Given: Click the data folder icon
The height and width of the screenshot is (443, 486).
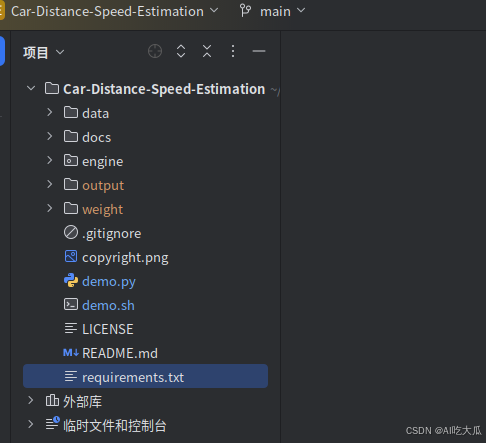Looking at the screenshot, I should (x=71, y=112).
